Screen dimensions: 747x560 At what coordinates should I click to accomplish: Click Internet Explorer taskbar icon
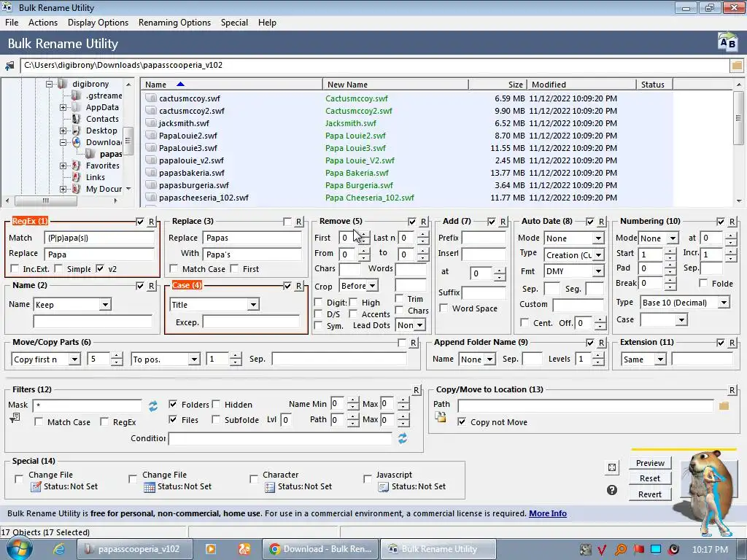tap(59, 549)
